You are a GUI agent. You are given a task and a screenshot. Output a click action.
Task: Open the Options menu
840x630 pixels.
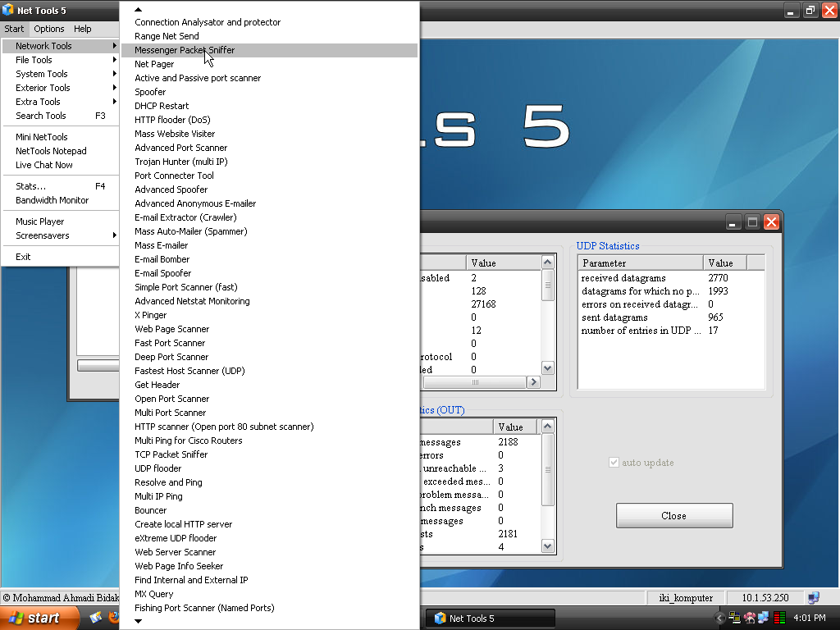[49, 28]
